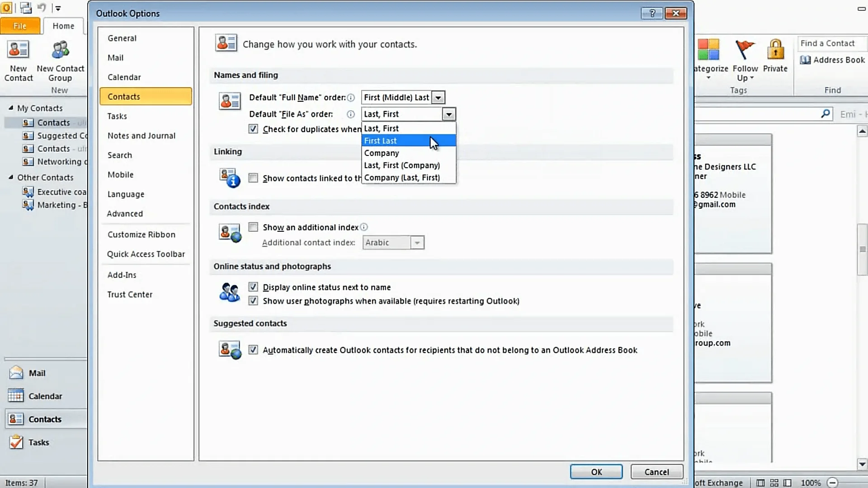Click the additional index info icon

pos(364,227)
